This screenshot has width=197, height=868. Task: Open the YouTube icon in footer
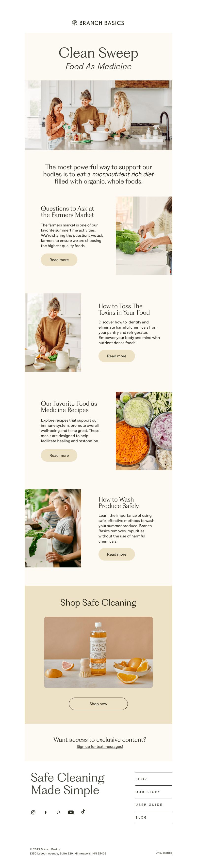tap(70, 812)
